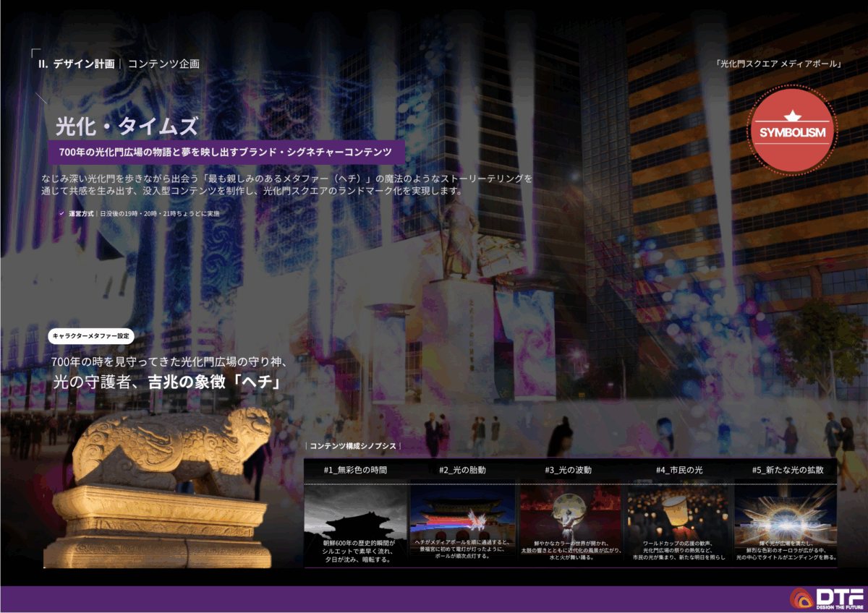Image resolution: width=868 pixels, height=613 pixels.
Task: Click the admiral statue on the pedestal
Action: [x=460, y=239]
